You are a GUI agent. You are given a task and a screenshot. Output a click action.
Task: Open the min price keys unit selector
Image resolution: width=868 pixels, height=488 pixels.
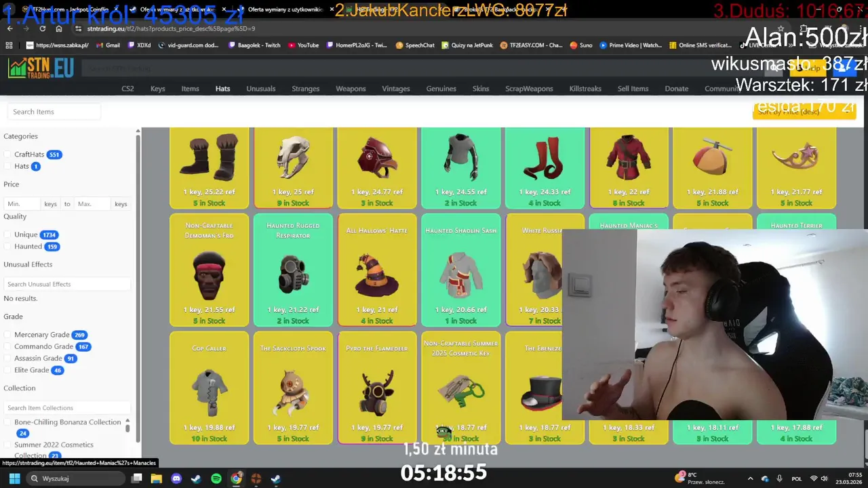50,204
